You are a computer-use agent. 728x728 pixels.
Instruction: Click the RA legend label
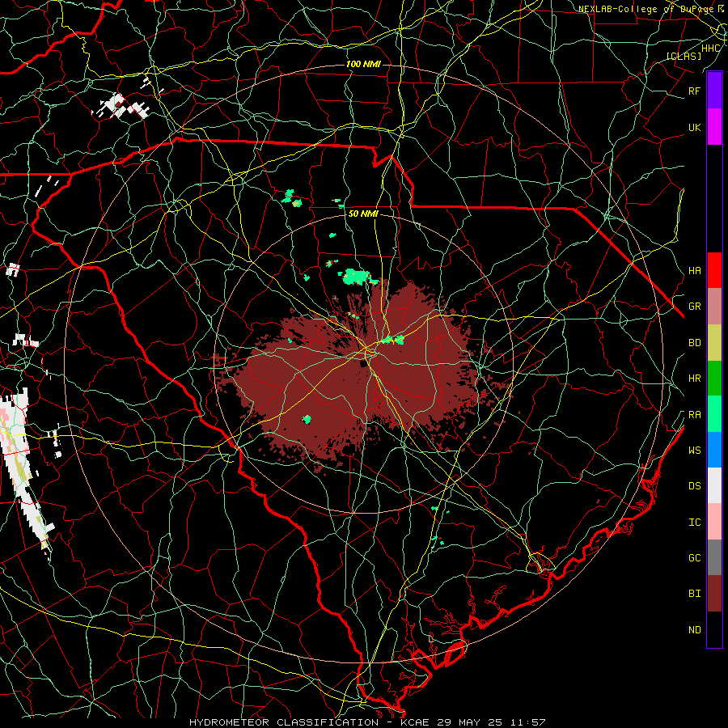(x=694, y=414)
